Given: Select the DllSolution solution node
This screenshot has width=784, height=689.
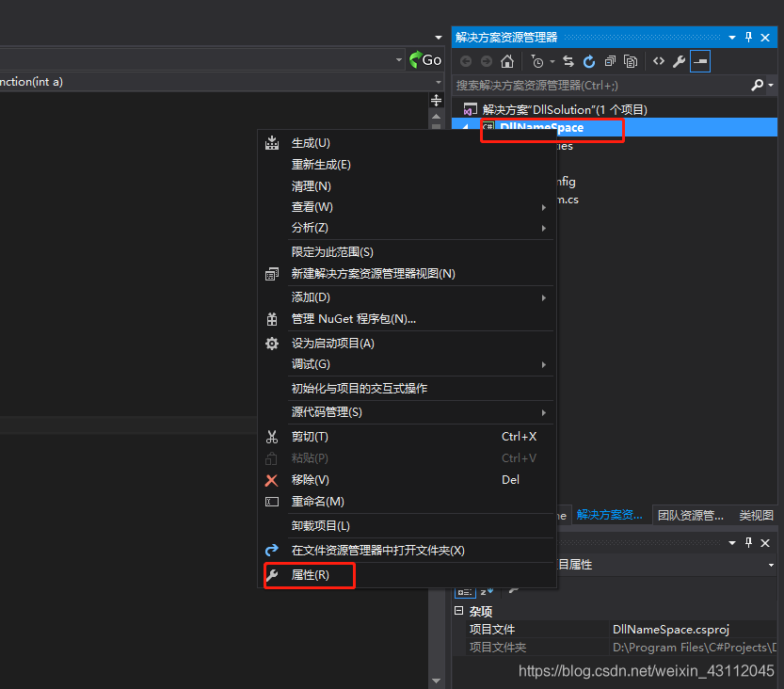Looking at the screenshot, I should pos(564,109).
